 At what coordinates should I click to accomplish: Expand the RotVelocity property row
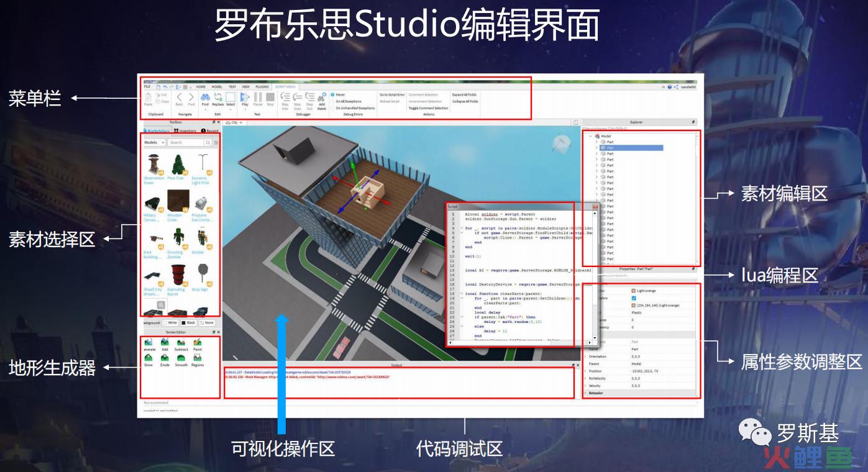(585, 378)
